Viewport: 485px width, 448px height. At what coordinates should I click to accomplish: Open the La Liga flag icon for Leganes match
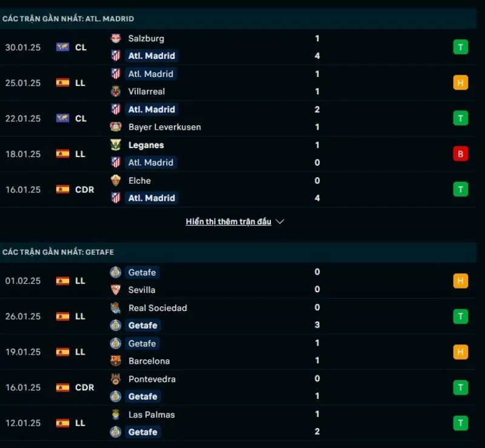click(x=62, y=154)
